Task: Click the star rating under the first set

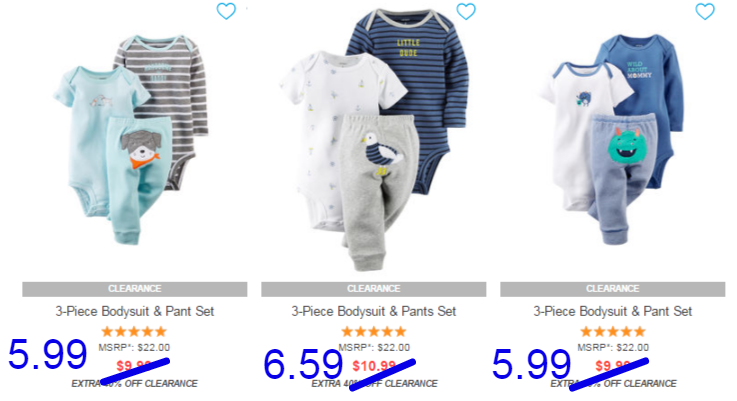Action: [134, 332]
